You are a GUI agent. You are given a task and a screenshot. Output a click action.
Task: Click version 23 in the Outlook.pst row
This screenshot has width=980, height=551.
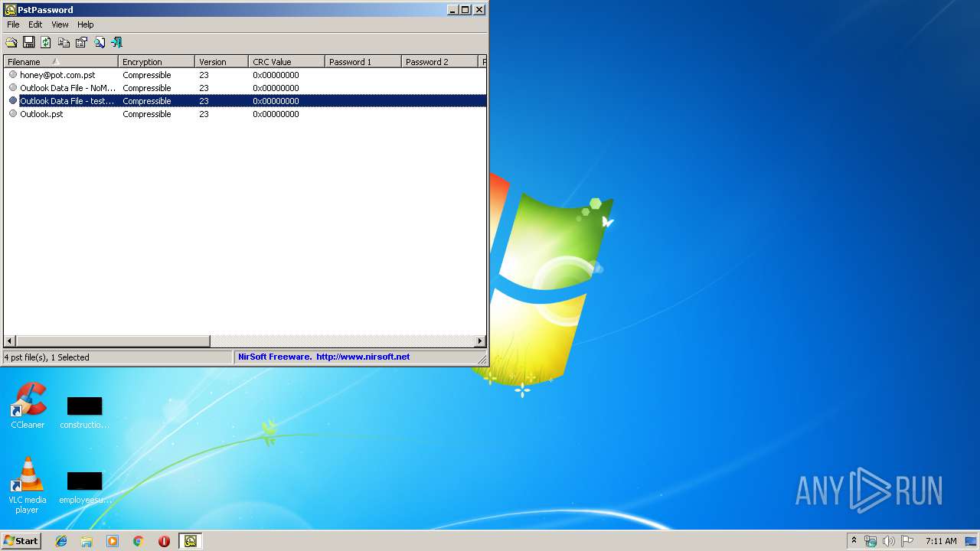tap(204, 114)
